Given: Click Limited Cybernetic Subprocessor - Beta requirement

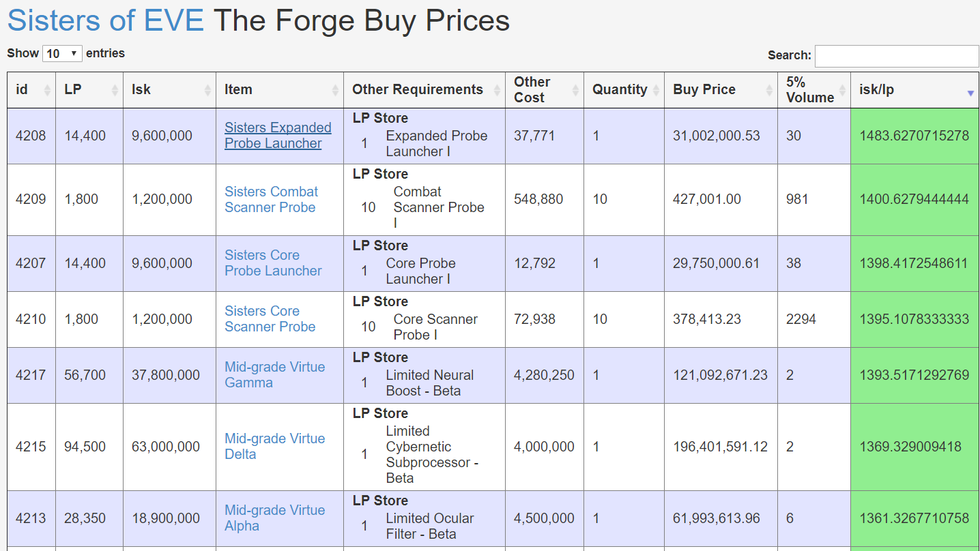Looking at the screenshot, I should coord(432,455).
